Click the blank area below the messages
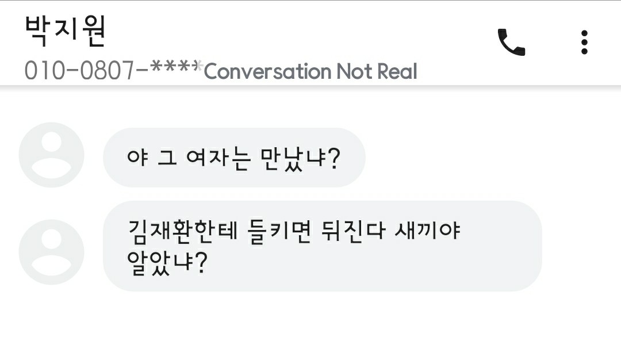This screenshot has height=364, width=621. click(310, 331)
